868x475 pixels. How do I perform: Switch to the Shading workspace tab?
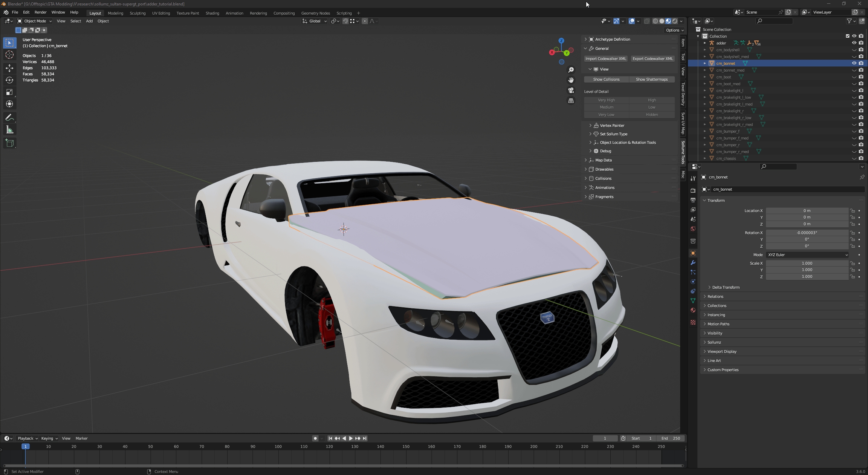click(212, 13)
